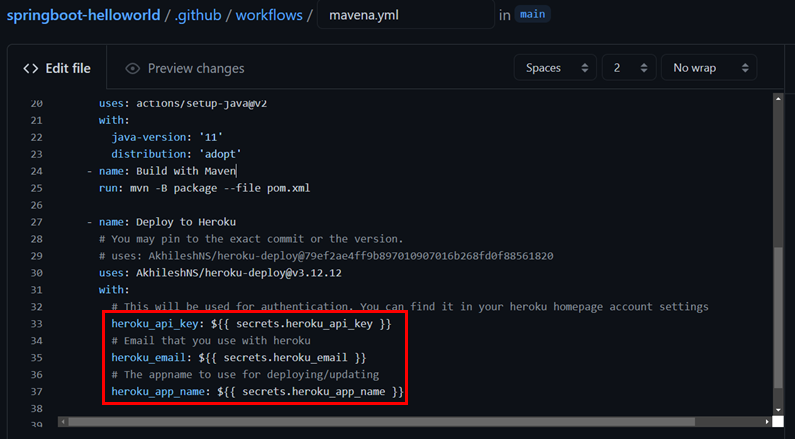Open the springboot-helloworld repository link
This screenshot has width=795, height=439.
(x=84, y=15)
